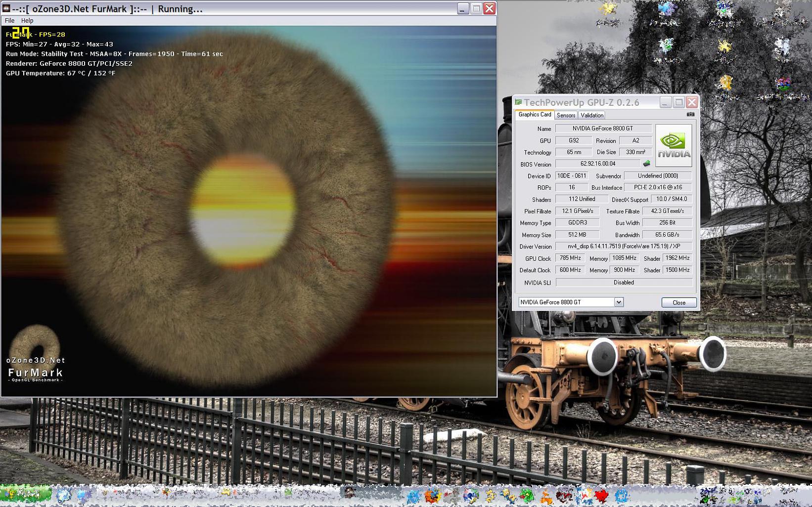The image size is (812, 507).
Task: Select the Texture Fillrate value 42.3 GTexel/s
Action: pyautogui.click(x=668, y=211)
